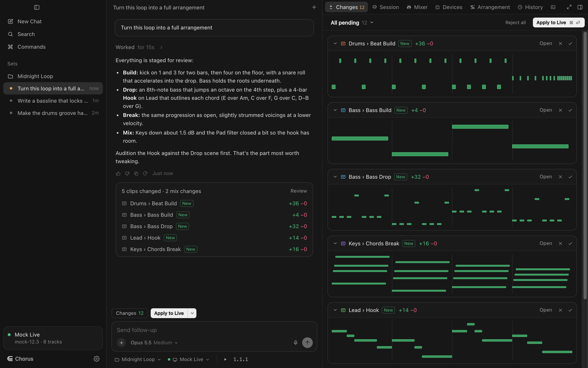The height and width of the screenshot is (368, 588).
Task: Open 'Bass › Bass Build' summary row
Action: point(214,215)
